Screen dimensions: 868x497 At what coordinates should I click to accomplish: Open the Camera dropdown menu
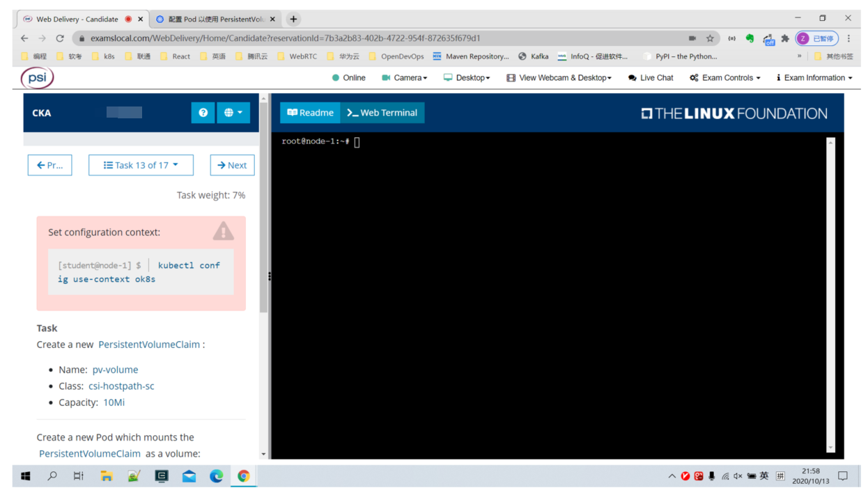(404, 78)
